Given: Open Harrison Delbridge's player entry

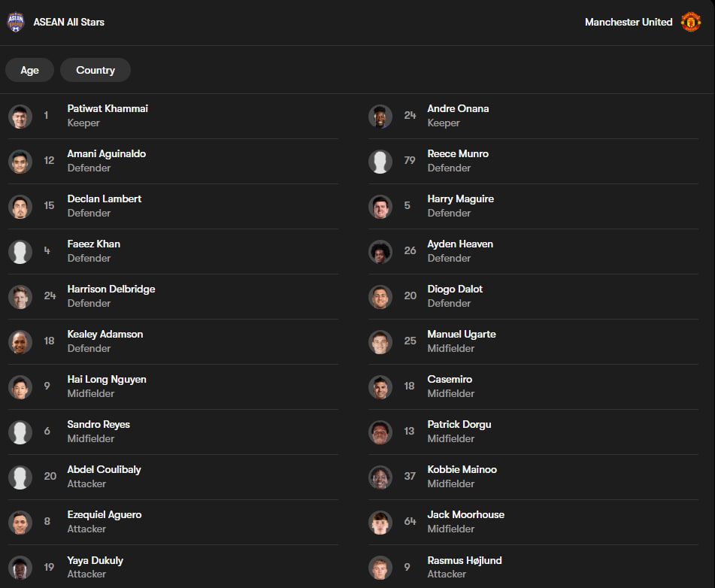Looking at the screenshot, I should [x=173, y=296].
